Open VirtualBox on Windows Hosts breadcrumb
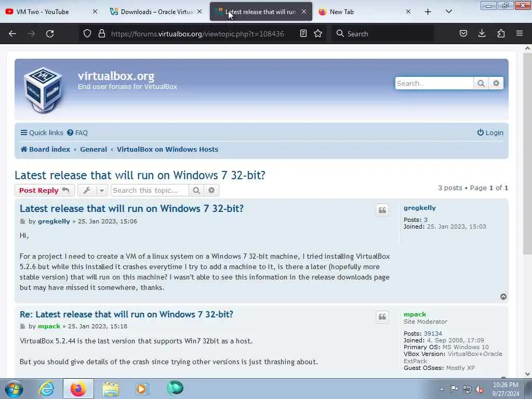Screen dimensions: 532x399 (168, 149)
